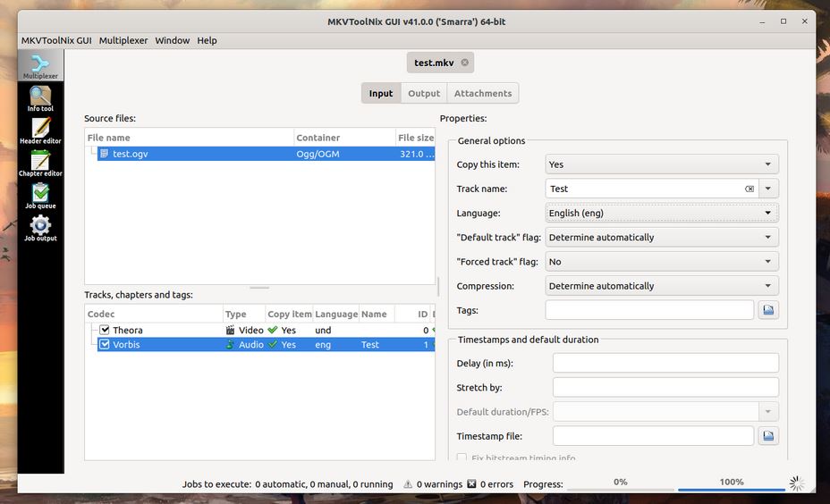
Task: Click the spinning job activity indicator
Action: (797, 483)
